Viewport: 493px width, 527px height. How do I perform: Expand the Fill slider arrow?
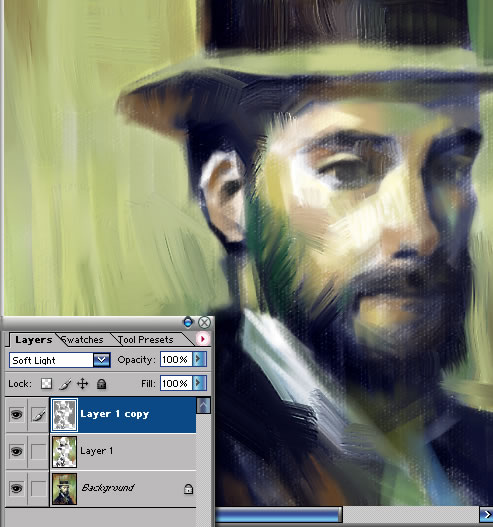(200, 383)
